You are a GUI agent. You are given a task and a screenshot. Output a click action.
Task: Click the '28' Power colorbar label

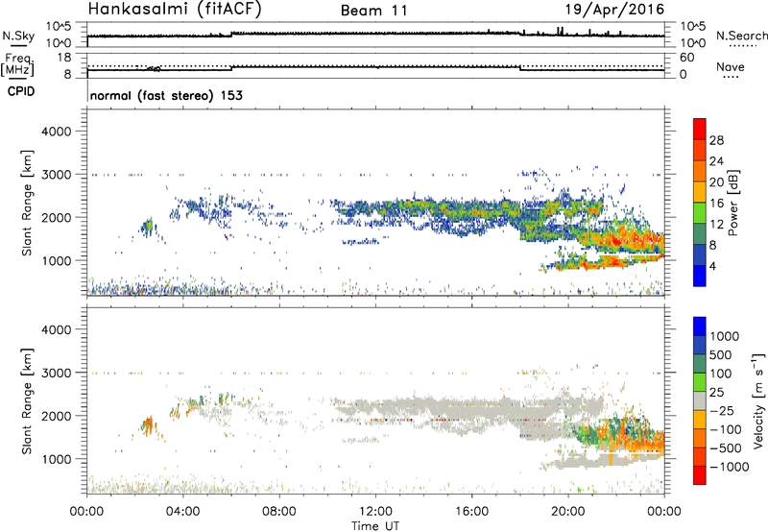(x=716, y=140)
